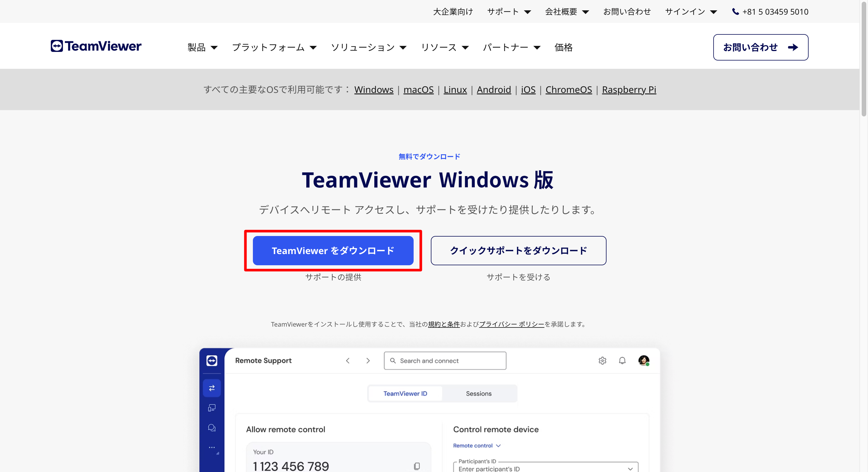Click the remote control arrows sidebar icon
The height and width of the screenshot is (472, 868).
click(212, 388)
